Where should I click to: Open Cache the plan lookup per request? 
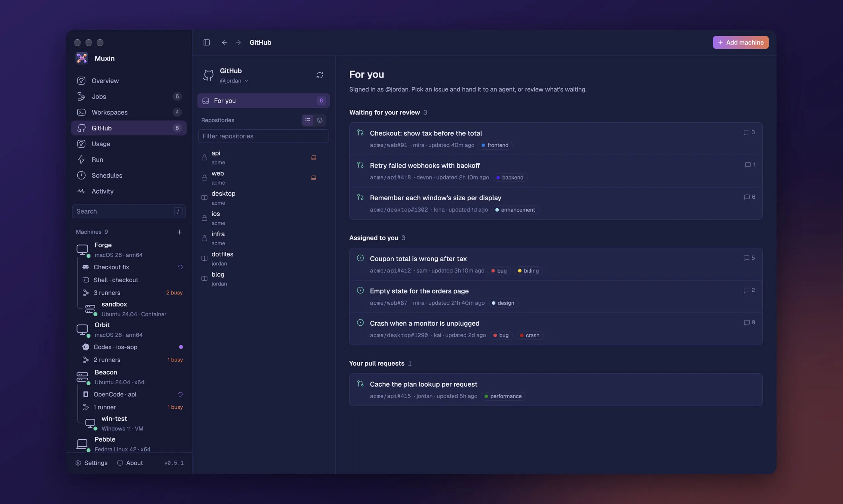[x=556, y=390]
